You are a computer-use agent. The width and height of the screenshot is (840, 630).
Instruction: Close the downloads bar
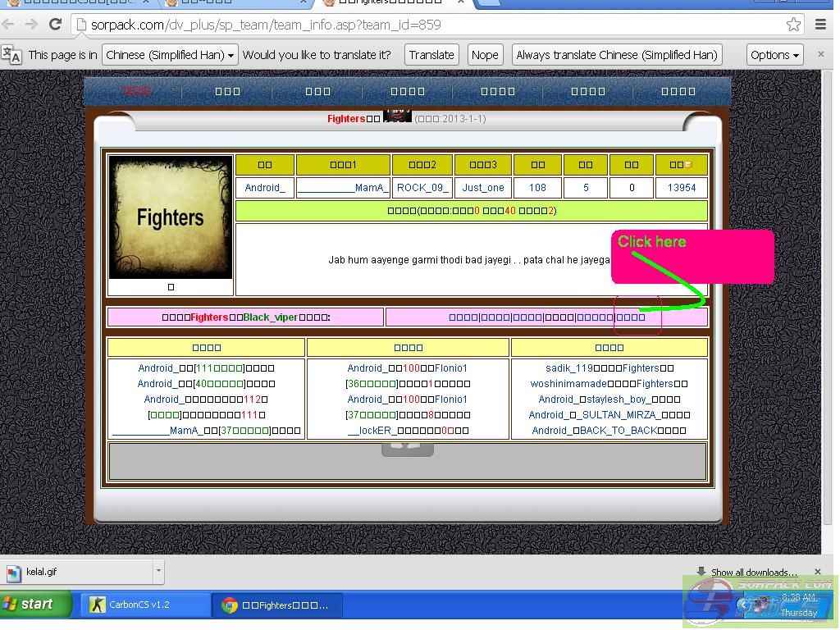click(817, 572)
